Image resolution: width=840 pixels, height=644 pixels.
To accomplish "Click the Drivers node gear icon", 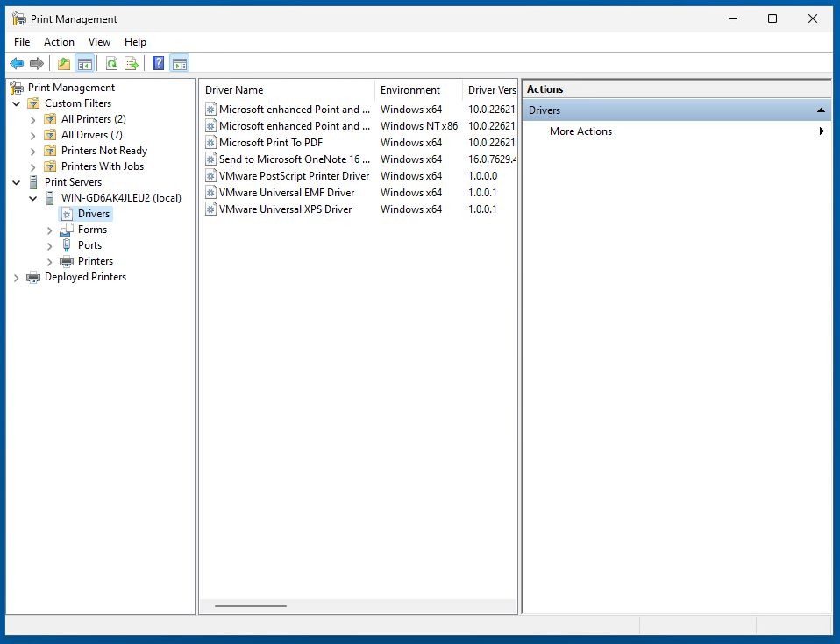I will [x=67, y=214].
